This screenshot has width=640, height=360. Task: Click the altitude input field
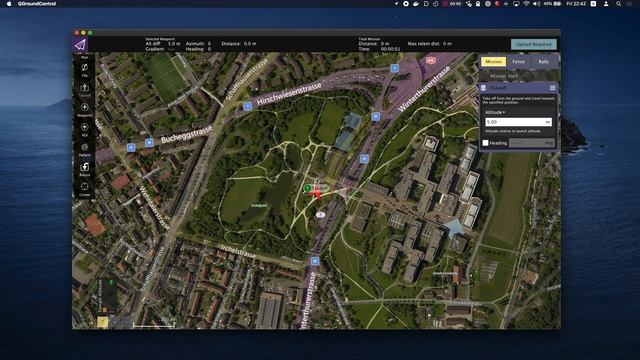[x=518, y=122]
